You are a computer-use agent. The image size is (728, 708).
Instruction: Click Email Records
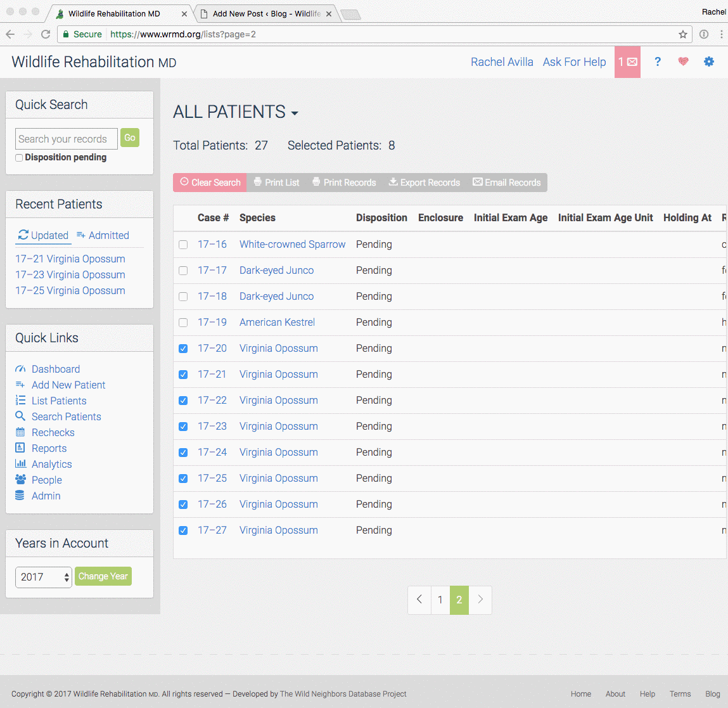506,183
